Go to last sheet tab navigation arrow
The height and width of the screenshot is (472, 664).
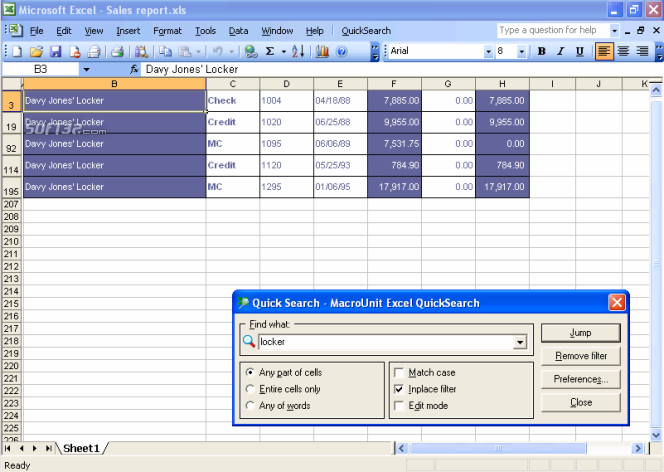[49, 448]
